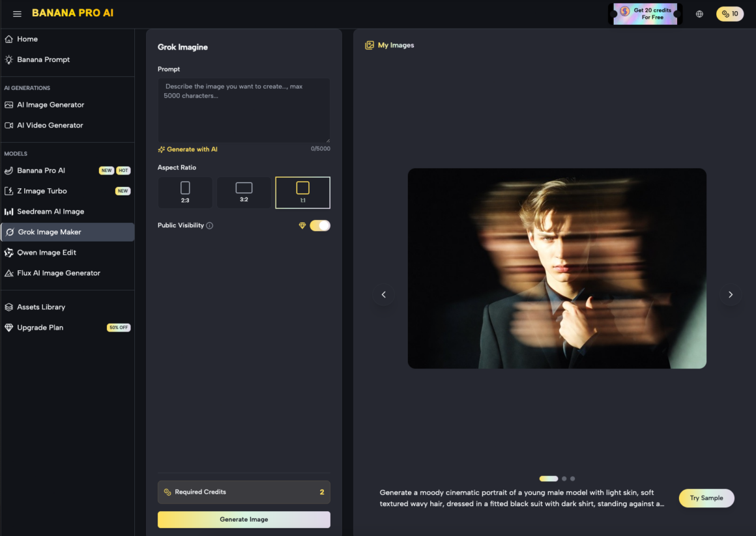Select the 3:2 landscape aspect ratio

coord(244,193)
